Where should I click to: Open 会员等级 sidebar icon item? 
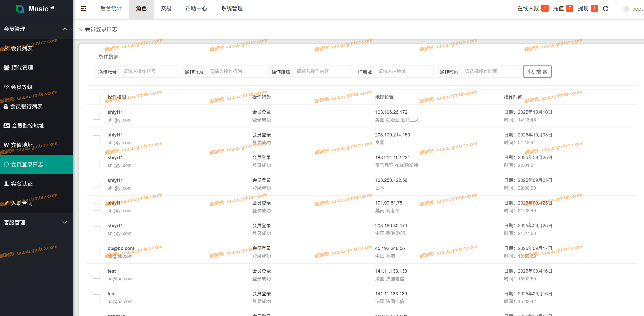(6, 87)
